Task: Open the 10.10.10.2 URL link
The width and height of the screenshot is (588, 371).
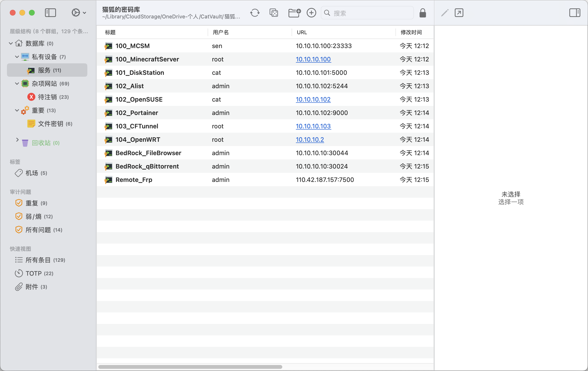Action: (x=310, y=140)
